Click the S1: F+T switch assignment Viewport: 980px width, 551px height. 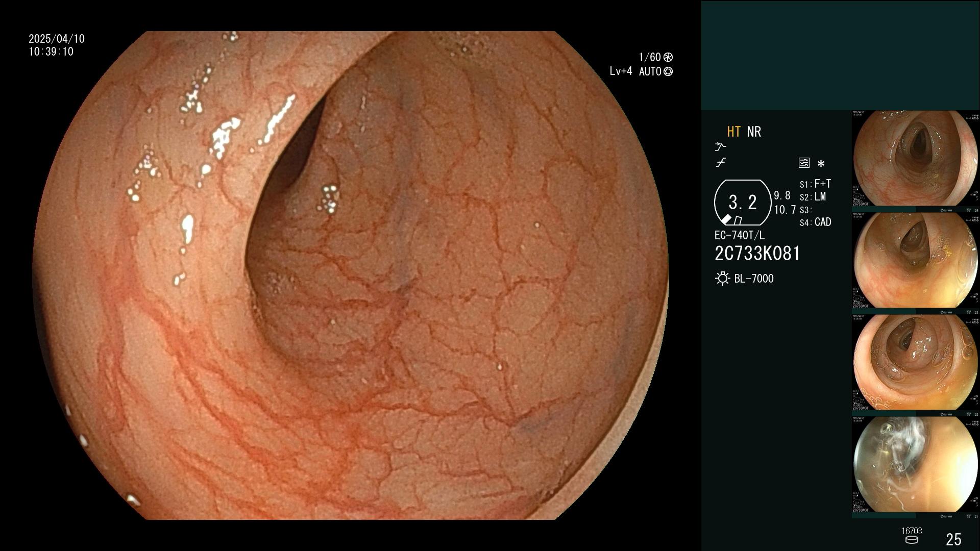pyautogui.click(x=815, y=184)
